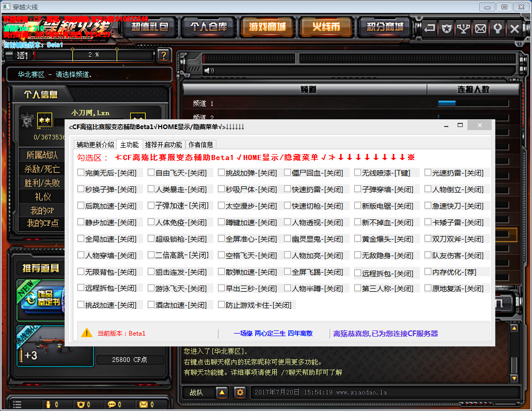Click the experience progress bar showing 2 %
Viewport: 532px width, 411px height.
coord(93,55)
